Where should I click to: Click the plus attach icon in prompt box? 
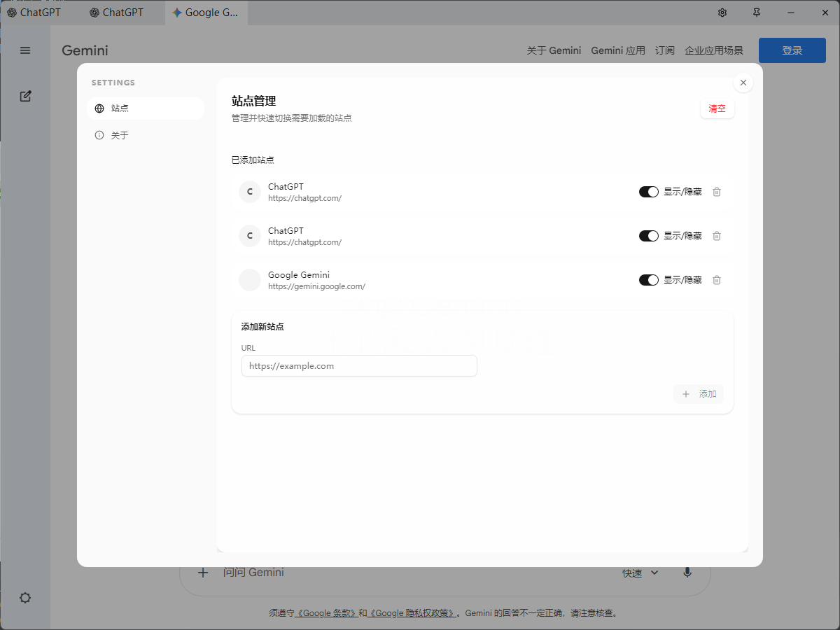pos(203,573)
